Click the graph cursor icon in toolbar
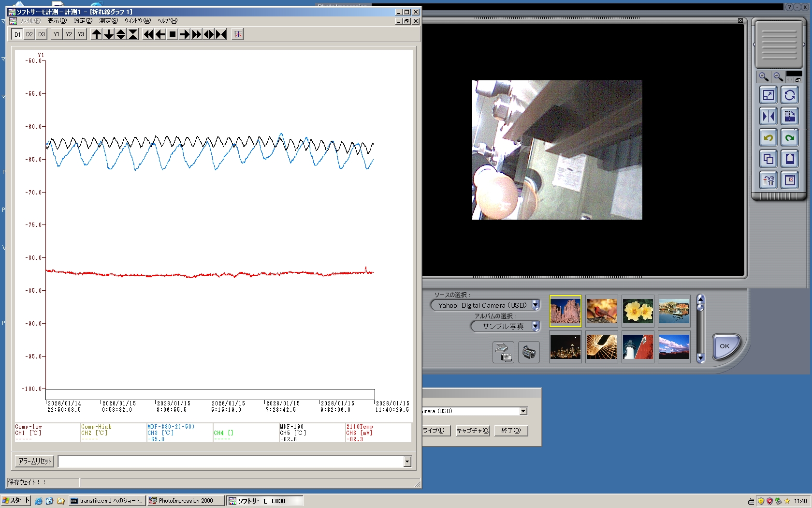This screenshot has width=812, height=508. pyautogui.click(x=237, y=34)
